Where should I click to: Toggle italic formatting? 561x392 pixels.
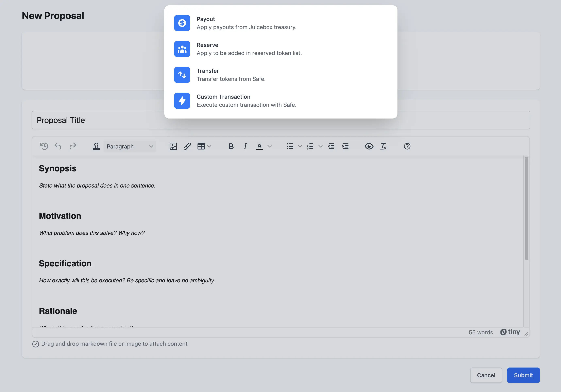(245, 146)
